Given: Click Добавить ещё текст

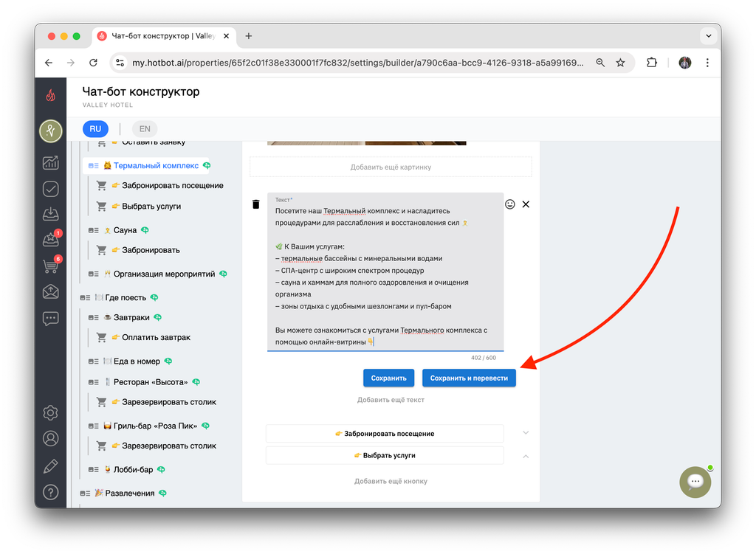Looking at the screenshot, I should 391,400.
